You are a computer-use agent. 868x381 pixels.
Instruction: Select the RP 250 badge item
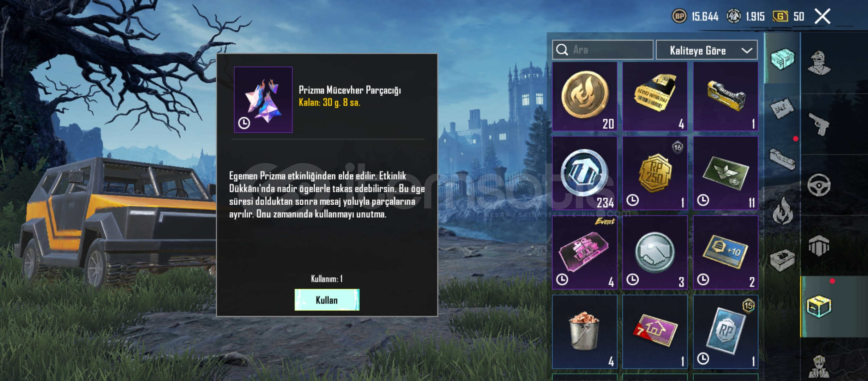[x=655, y=173]
